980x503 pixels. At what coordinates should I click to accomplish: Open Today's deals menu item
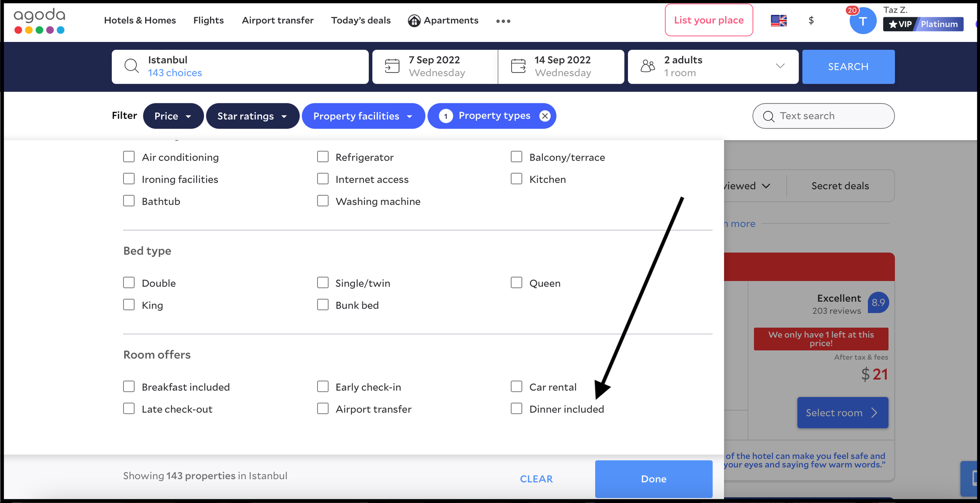pos(361,20)
